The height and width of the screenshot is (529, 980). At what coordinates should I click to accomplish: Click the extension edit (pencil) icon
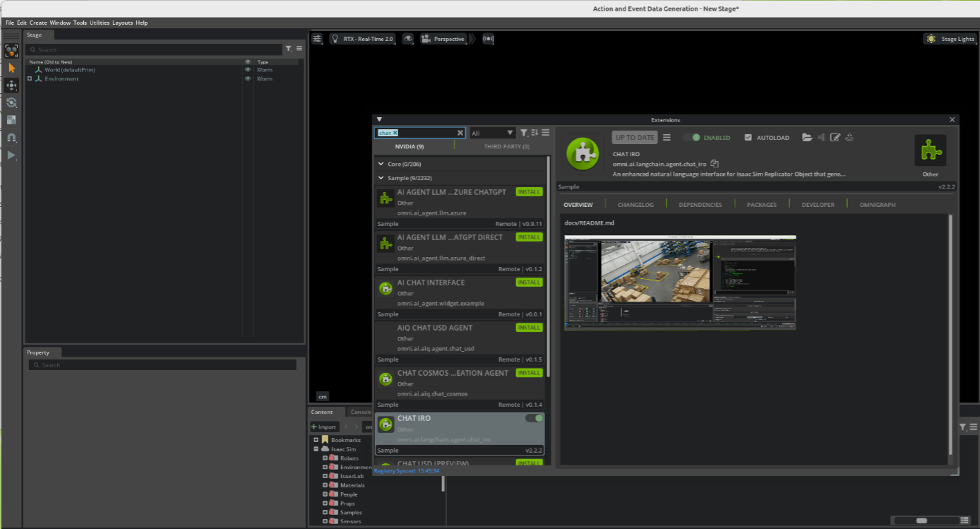pos(835,137)
